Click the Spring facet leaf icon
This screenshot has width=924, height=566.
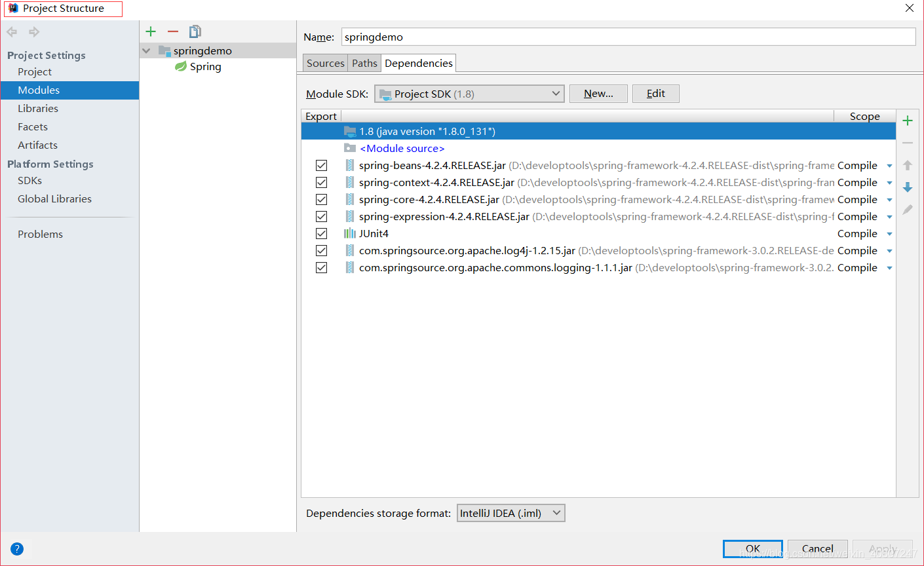coord(181,66)
